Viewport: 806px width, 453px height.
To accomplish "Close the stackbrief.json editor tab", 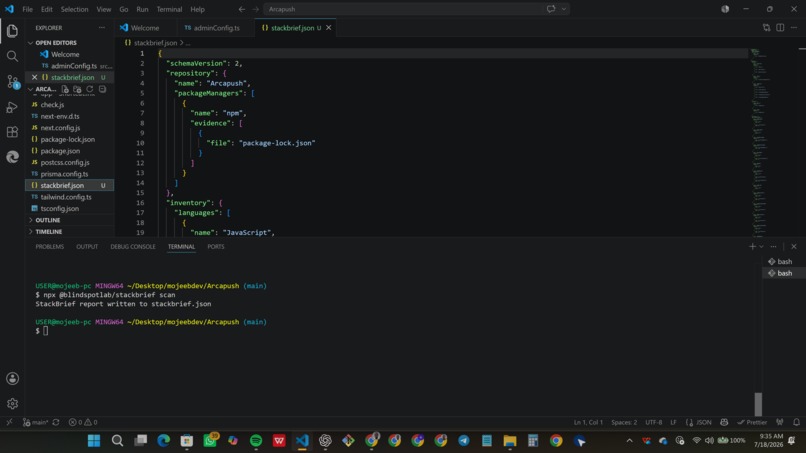I will click(328, 28).
